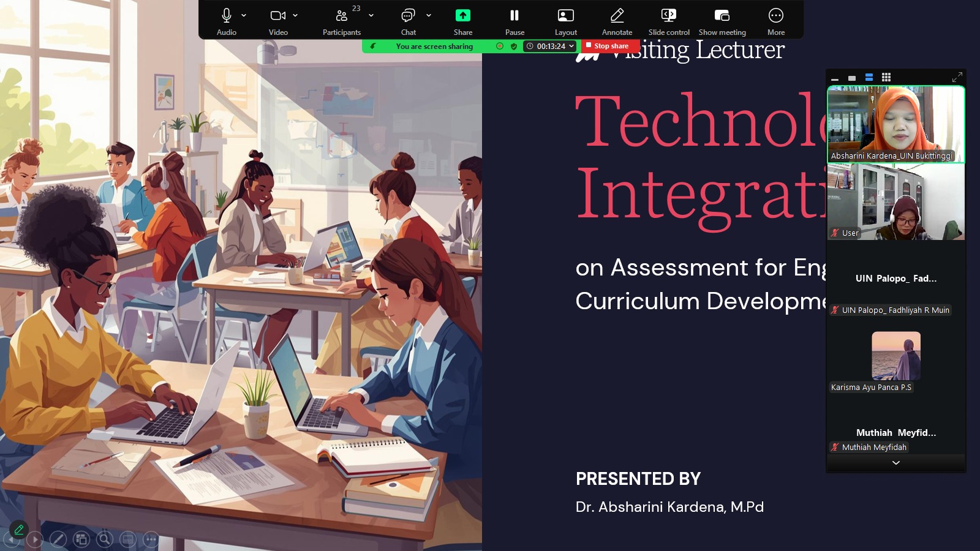
Task: Open the Chat panel
Action: click(x=408, y=21)
